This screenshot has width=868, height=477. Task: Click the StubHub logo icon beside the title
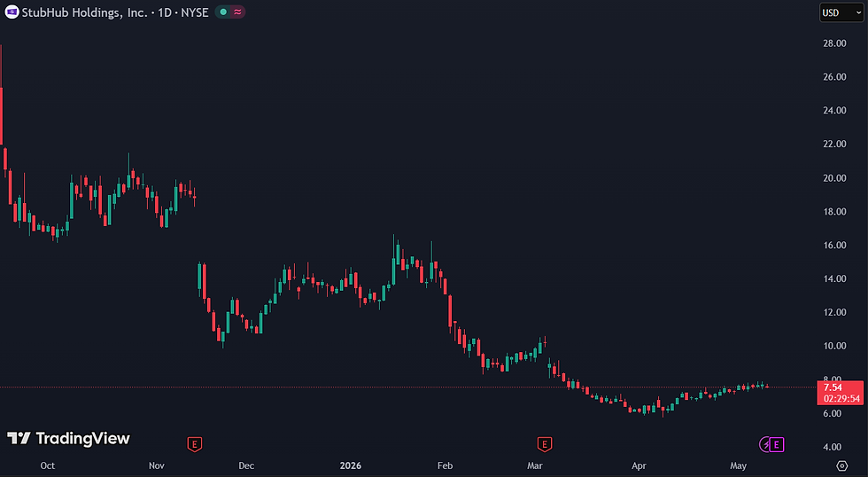[12, 12]
